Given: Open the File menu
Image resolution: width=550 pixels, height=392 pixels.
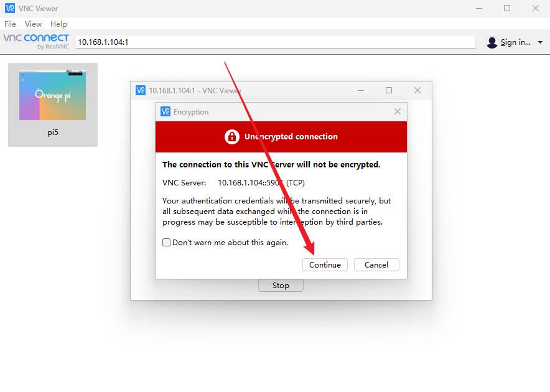Looking at the screenshot, I should (10, 24).
